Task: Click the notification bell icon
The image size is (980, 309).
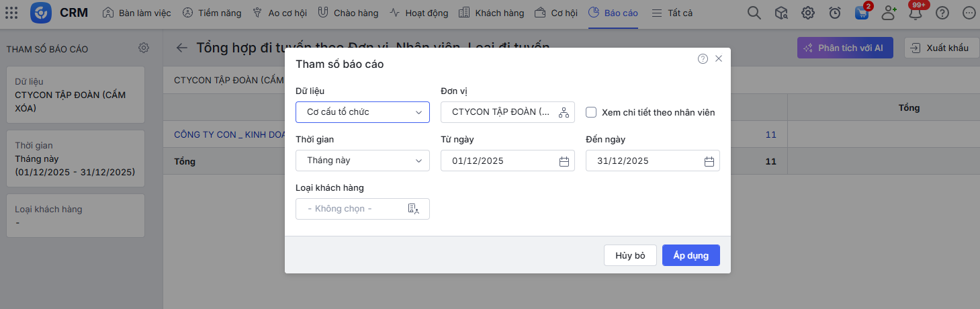Action: [x=916, y=13]
